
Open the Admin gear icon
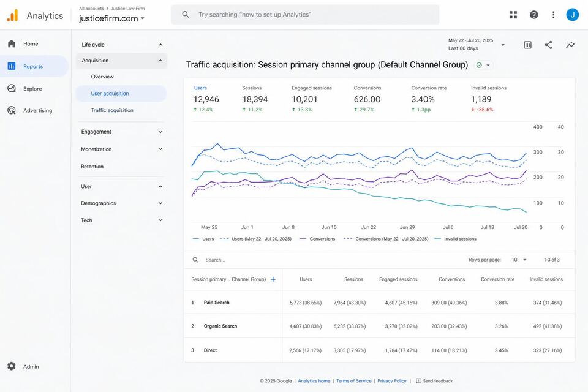tap(12, 366)
